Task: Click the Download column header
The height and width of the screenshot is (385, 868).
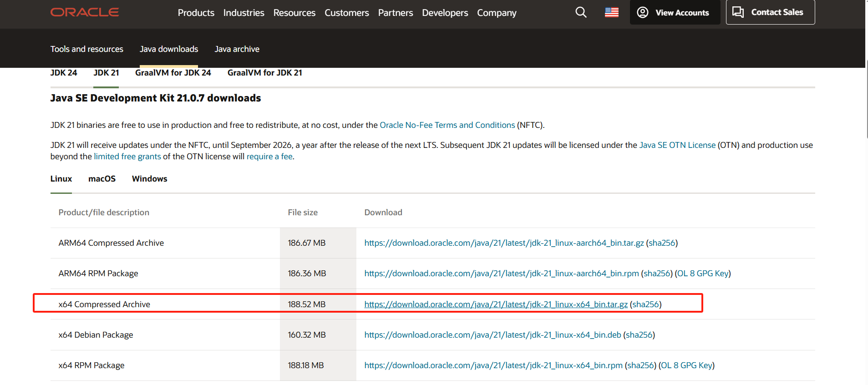Action: [383, 213]
